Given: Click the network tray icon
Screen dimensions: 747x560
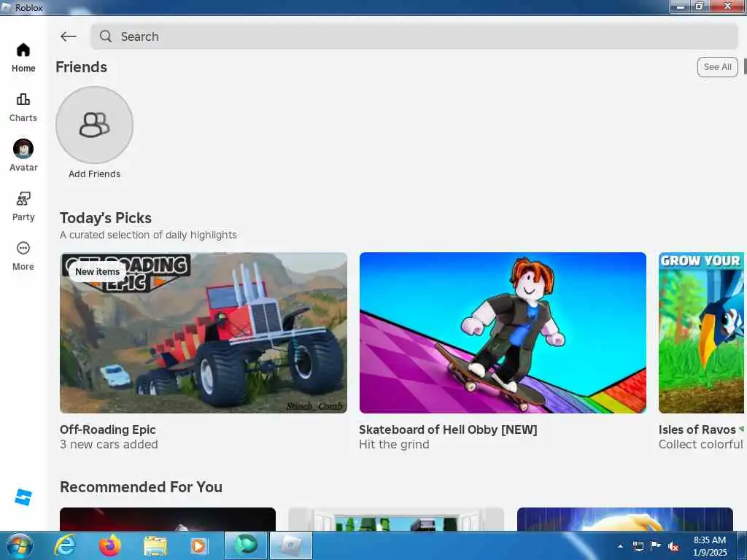Looking at the screenshot, I should click(638, 546).
